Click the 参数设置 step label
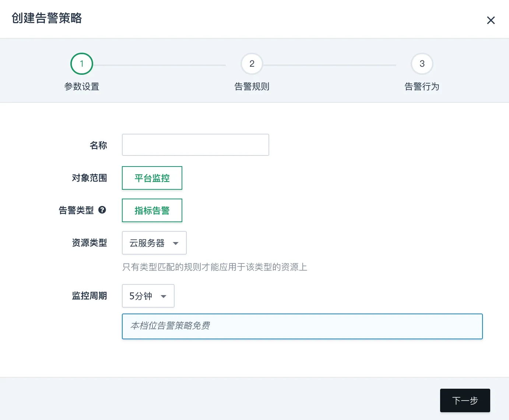The image size is (509, 420). [82, 87]
